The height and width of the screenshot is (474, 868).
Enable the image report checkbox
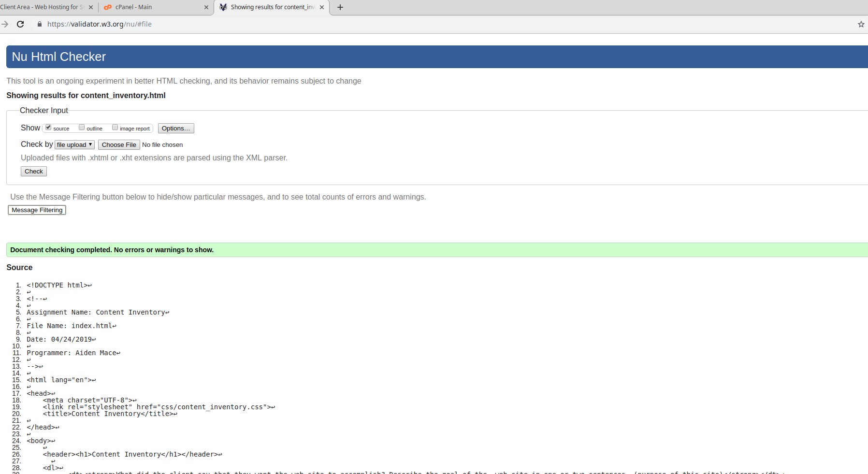point(115,128)
